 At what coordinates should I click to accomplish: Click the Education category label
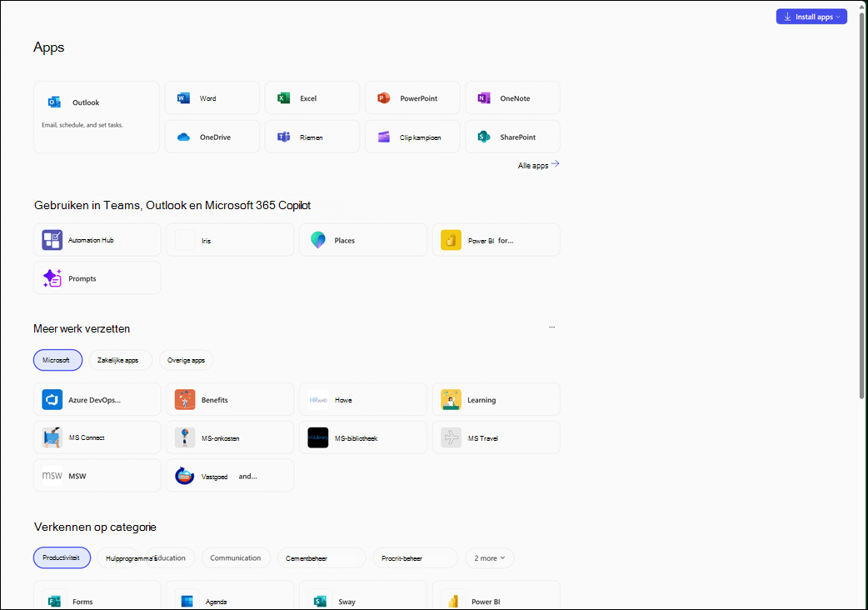click(x=171, y=558)
